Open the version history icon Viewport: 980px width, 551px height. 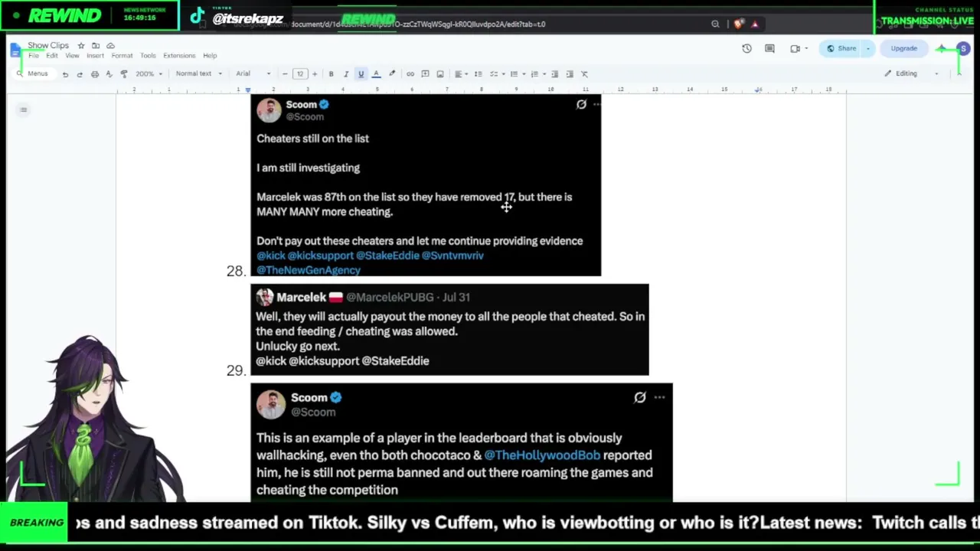pyautogui.click(x=746, y=49)
